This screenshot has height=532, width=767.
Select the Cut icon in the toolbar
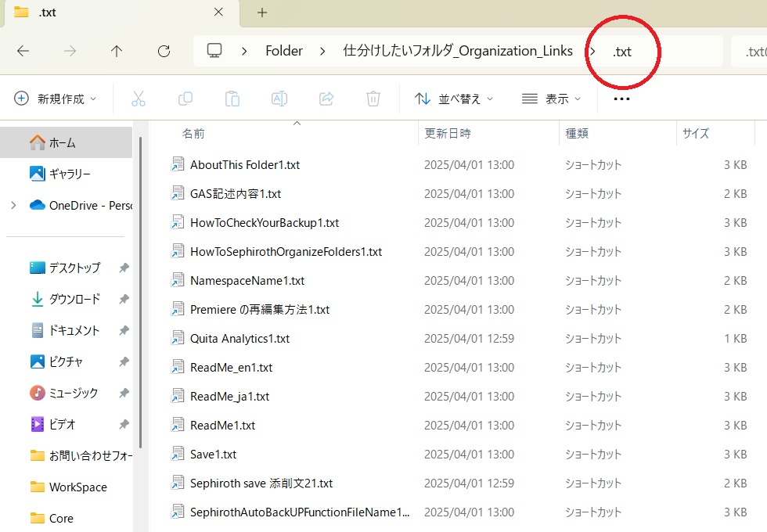138,98
